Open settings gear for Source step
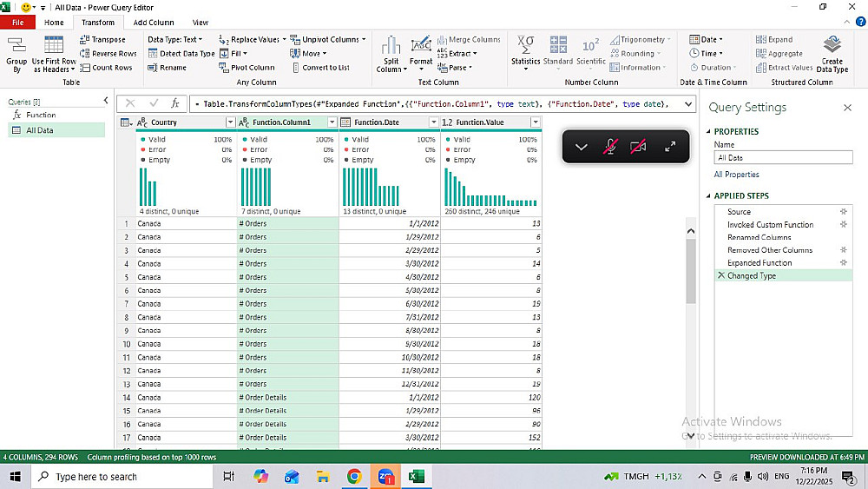 843,212
